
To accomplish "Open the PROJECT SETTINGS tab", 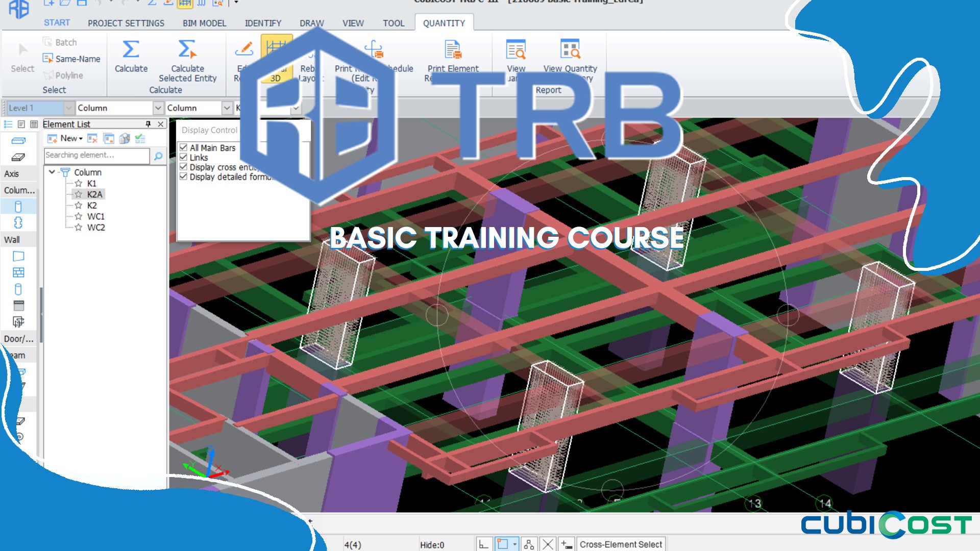I will (126, 23).
